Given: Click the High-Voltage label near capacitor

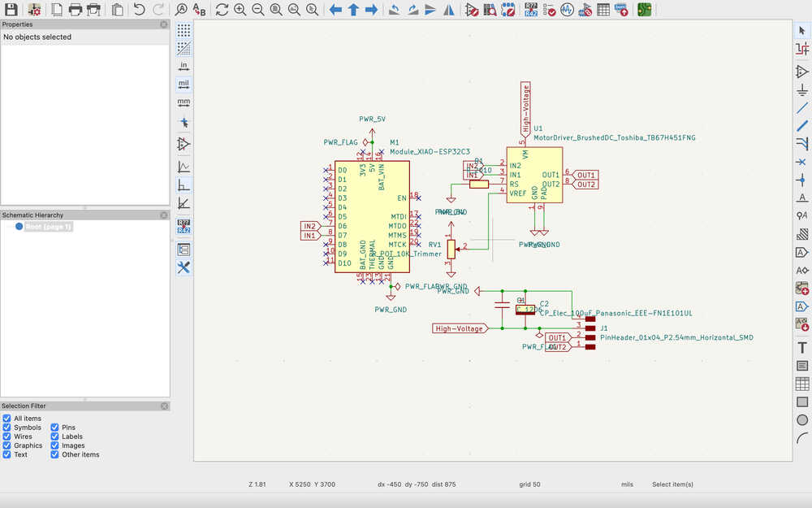Looking at the screenshot, I should pyautogui.click(x=460, y=328).
